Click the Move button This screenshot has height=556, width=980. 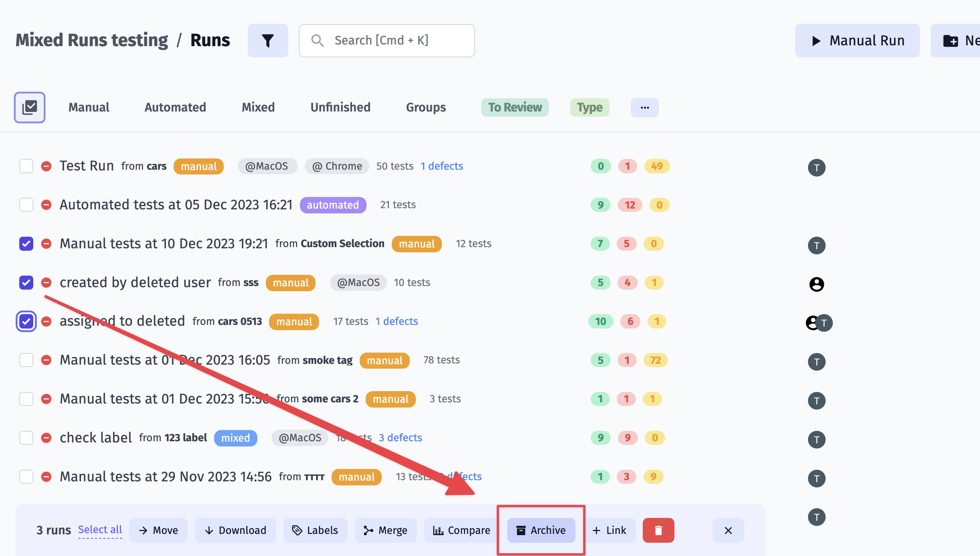pos(158,530)
